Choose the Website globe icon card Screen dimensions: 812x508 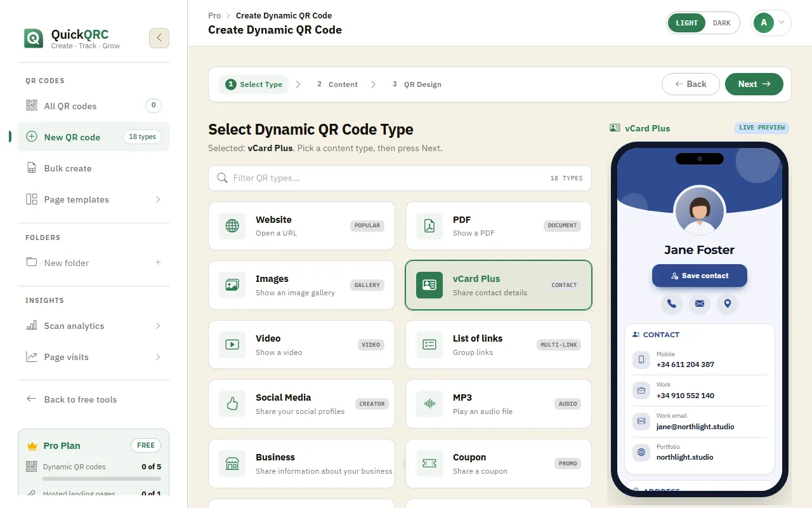point(232,226)
